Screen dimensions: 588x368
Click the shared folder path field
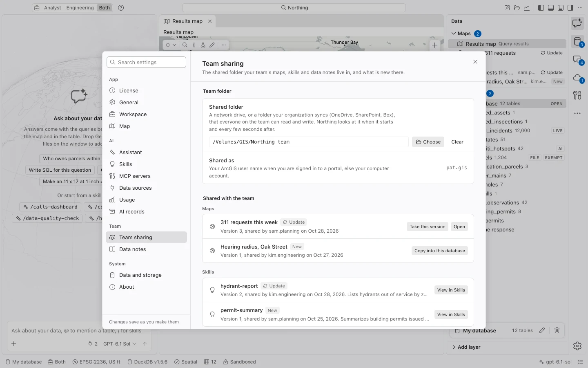[309, 142]
